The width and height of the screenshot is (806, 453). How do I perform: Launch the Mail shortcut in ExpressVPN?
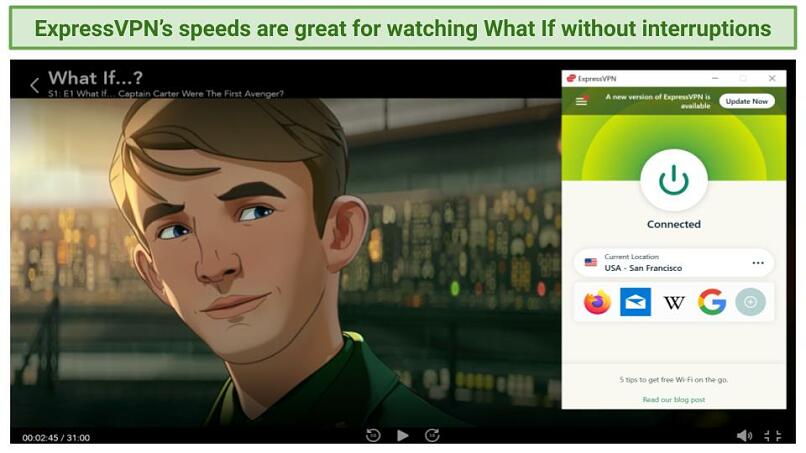(x=635, y=302)
